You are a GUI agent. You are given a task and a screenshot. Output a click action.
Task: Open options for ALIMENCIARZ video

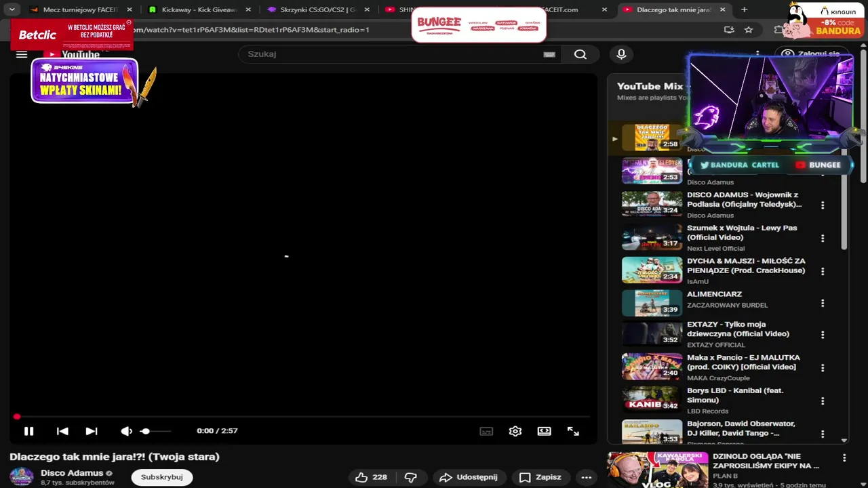point(823,303)
